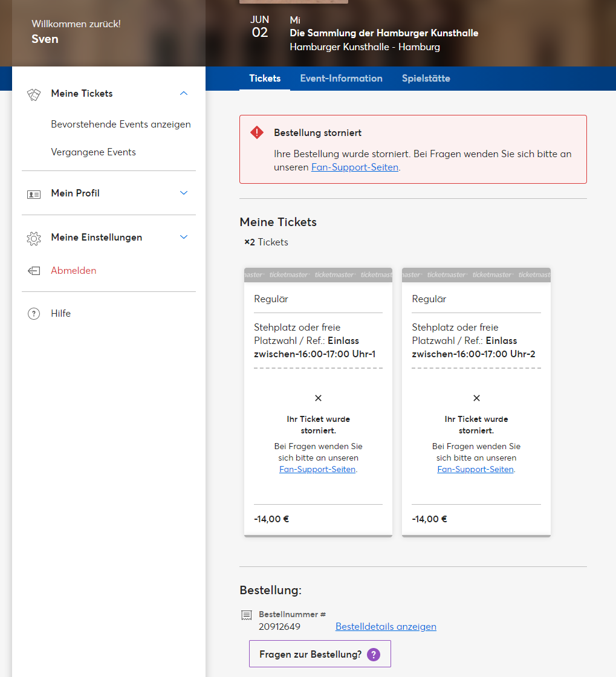The image size is (616, 677).
Task: Open the Spielstätte tab
Action: (426, 79)
